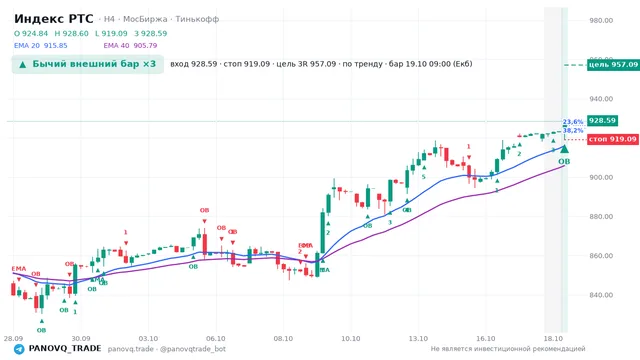The image size is (640, 360).
Task: Click the high value H 928.60
Action: point(71,33)
